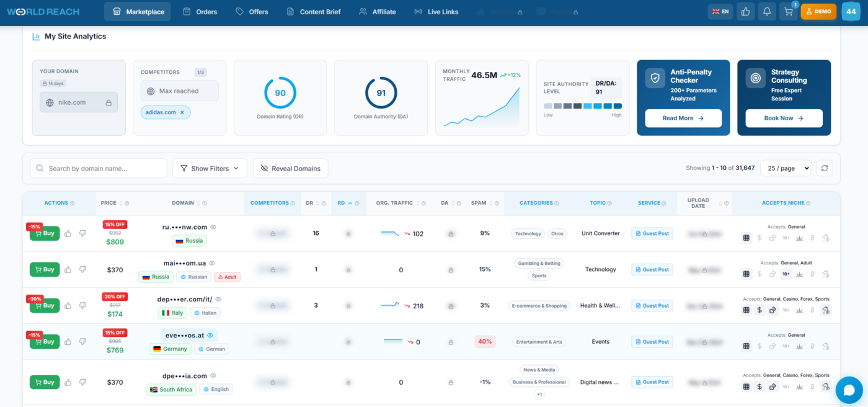Image resolution: width=868 pixels, height=407 pixels.
Task: Click the World Reach logo
Action: [x=43, y=12]
